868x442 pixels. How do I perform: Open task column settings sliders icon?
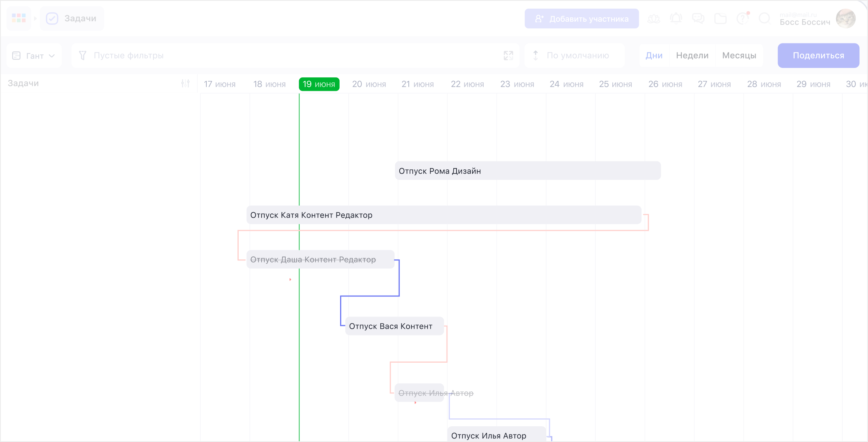pyautogui.click(x=185, y=83)
